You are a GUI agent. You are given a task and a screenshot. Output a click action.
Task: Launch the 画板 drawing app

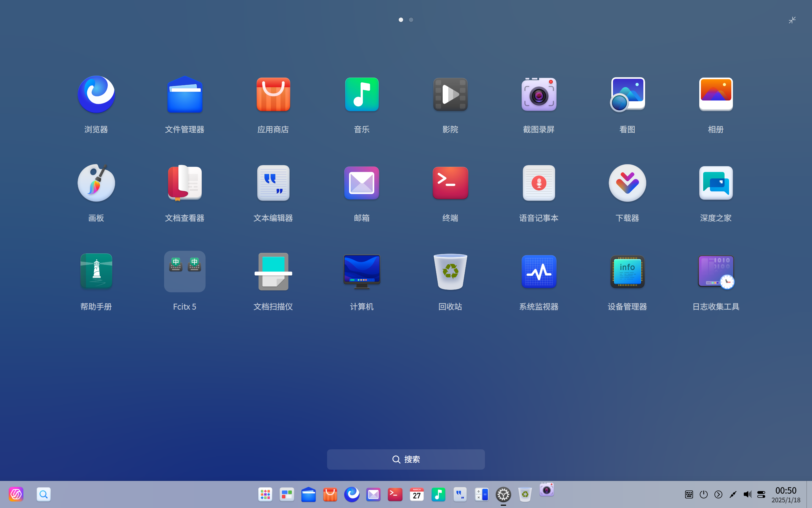click(96, 183)
